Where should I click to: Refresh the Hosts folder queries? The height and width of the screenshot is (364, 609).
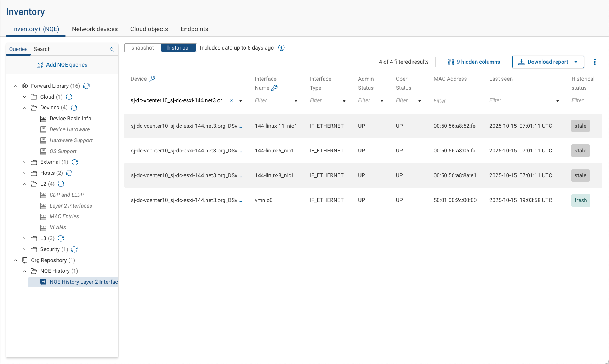tap(69, 173)
